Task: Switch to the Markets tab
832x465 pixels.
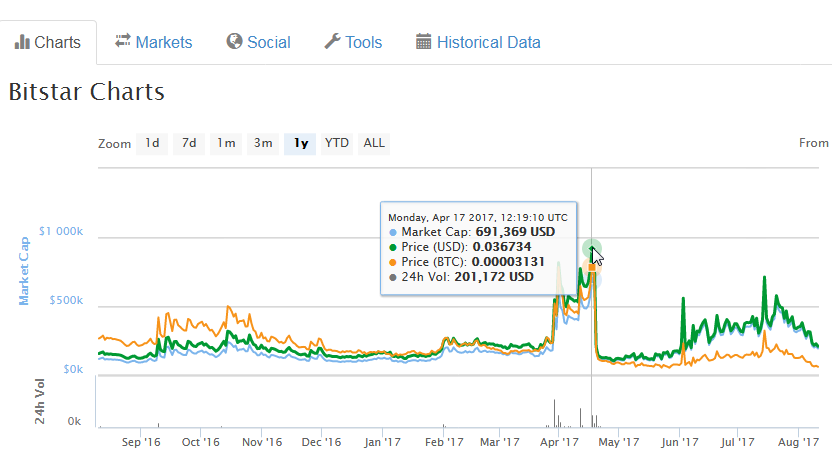Action: click(153, 42)
